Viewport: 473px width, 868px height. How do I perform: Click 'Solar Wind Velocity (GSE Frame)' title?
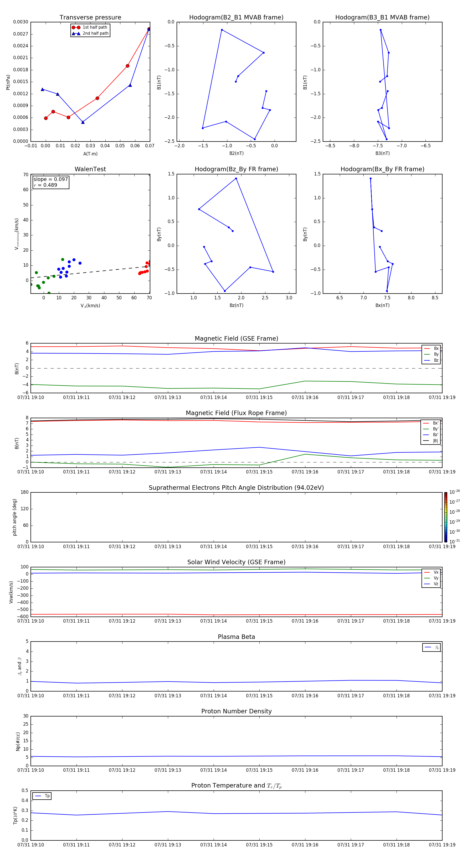tap(236, 562)
